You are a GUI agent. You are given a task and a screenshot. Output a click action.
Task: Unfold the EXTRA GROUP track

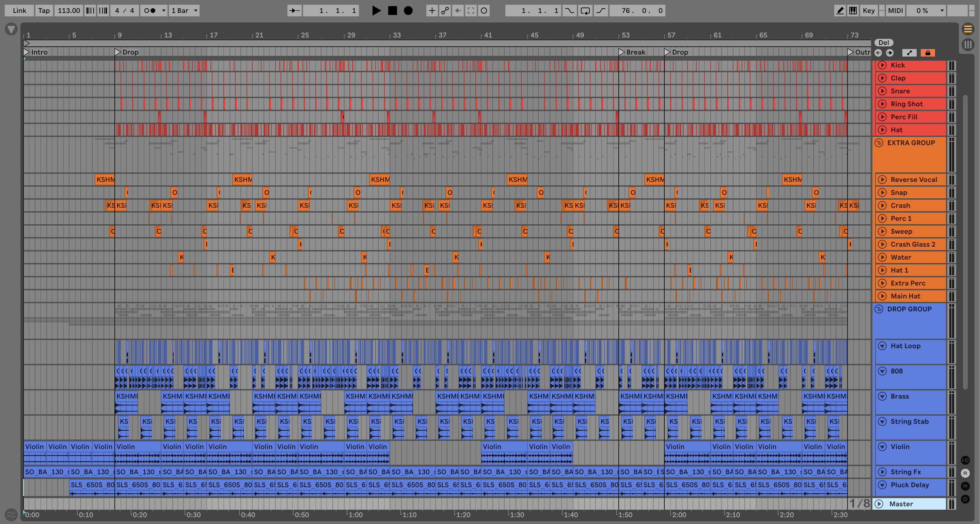pos(879,143)
